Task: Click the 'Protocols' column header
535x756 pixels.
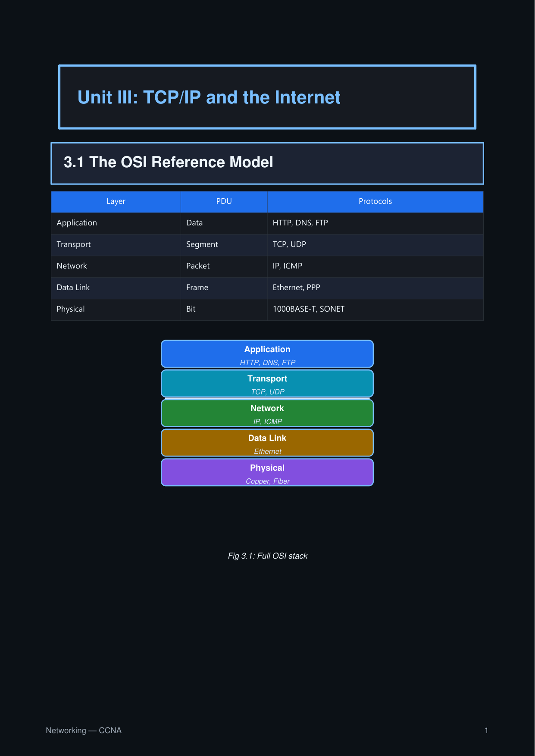Action: (x=375, y=202)
